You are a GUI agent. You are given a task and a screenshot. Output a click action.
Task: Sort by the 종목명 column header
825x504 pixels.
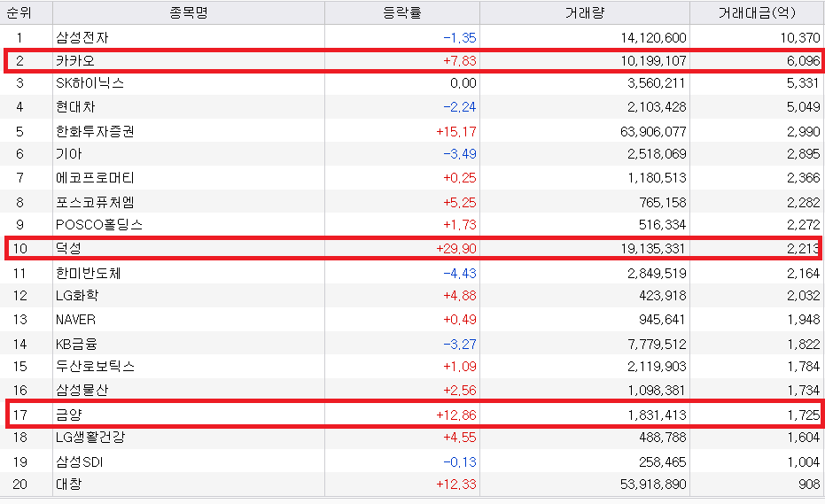[189, 12]
